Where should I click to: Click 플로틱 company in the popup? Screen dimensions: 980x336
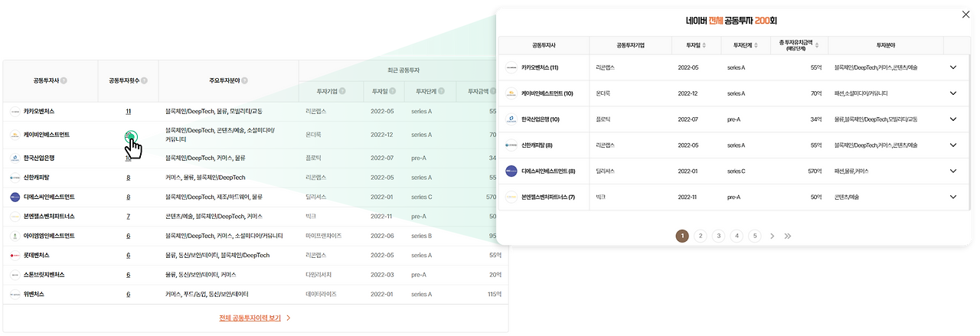[603, 119]
